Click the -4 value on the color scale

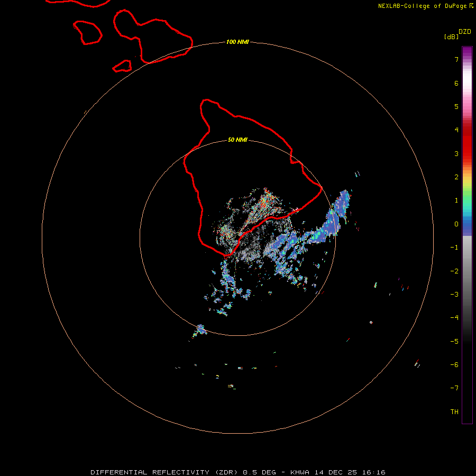(x=454, y=318)
